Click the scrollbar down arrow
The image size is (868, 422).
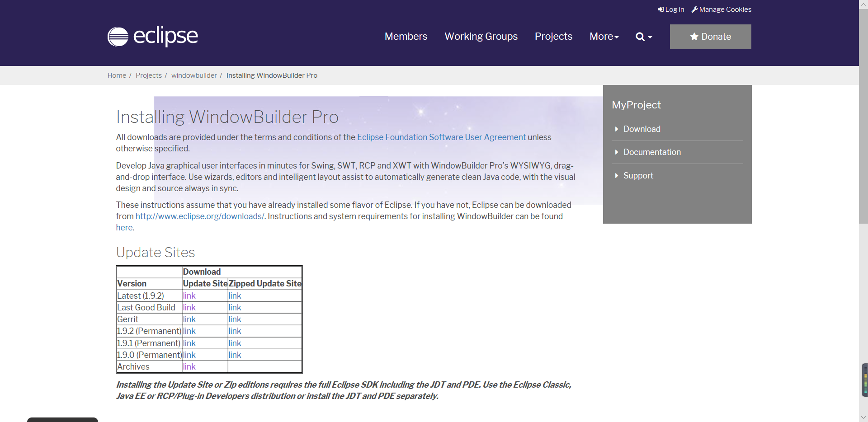click(x=863, y=417)
